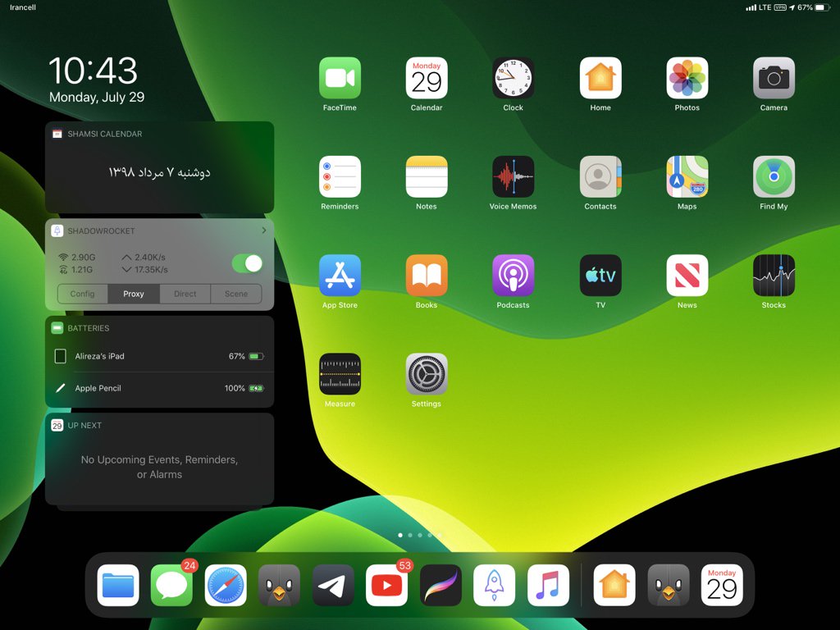Image resolution: width=840 pixels, height=630 pixels.
Task: Launch Voice Memos app
Action: tap(513, 176)
